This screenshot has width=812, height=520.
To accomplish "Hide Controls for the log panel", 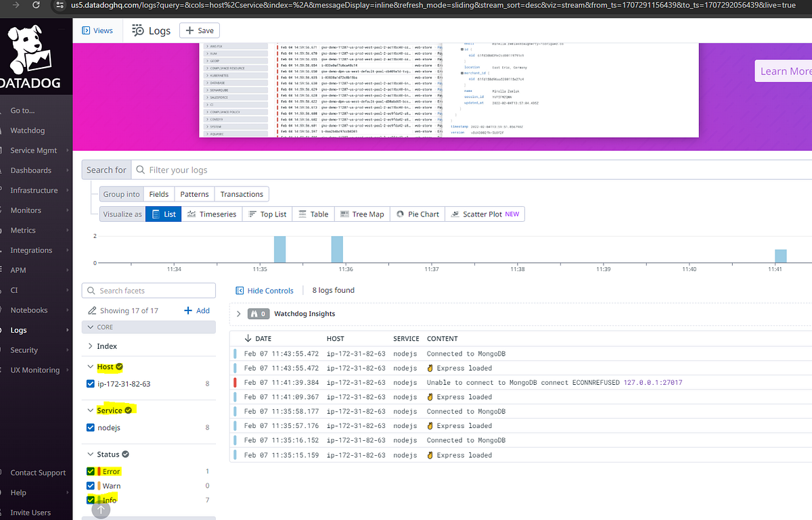I will tap(265, 290).
